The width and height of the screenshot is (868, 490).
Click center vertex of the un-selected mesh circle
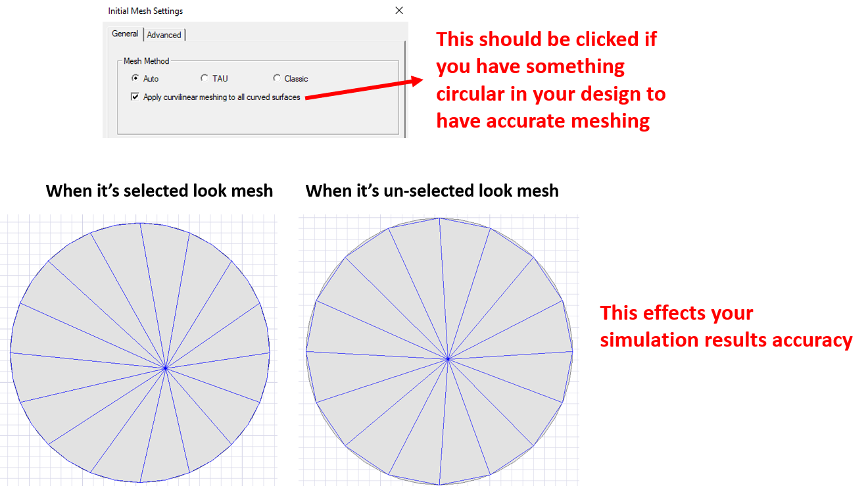(448, 358)
